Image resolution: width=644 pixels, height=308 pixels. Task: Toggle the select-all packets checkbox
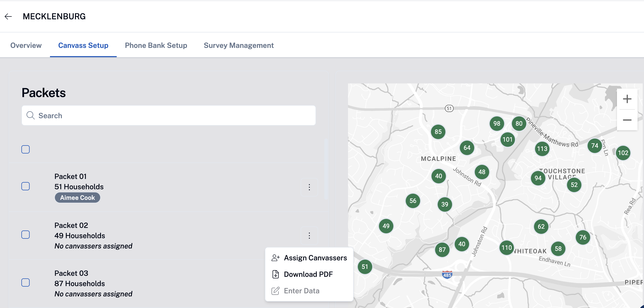(26, 149)
